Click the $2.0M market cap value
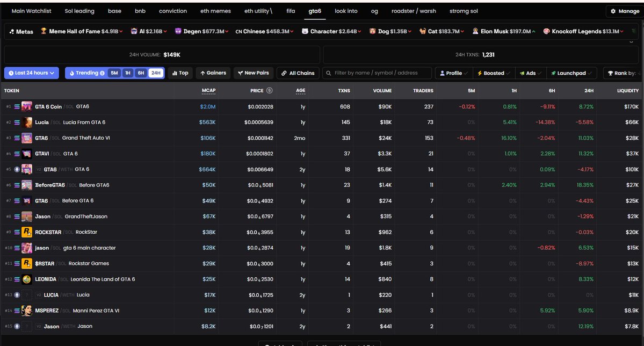 coord(208,106)
